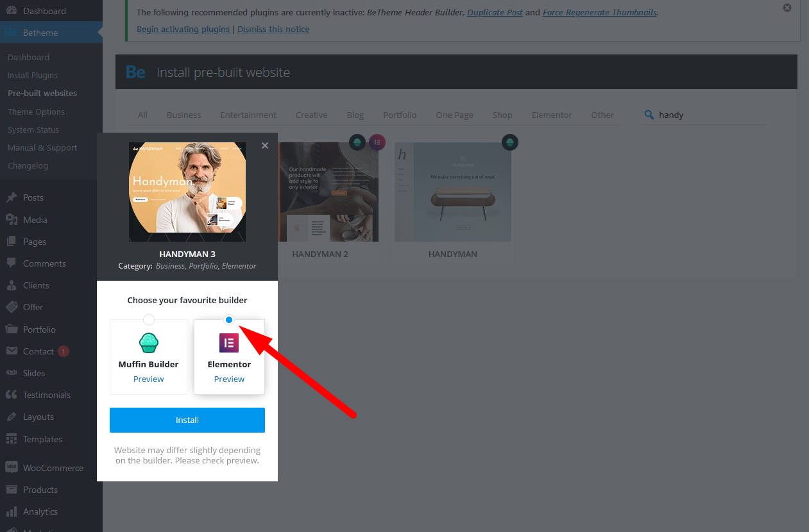This screenshot has width=809, height=532.
Task: Click the Slides icon in sidebar
Action: 12,373
